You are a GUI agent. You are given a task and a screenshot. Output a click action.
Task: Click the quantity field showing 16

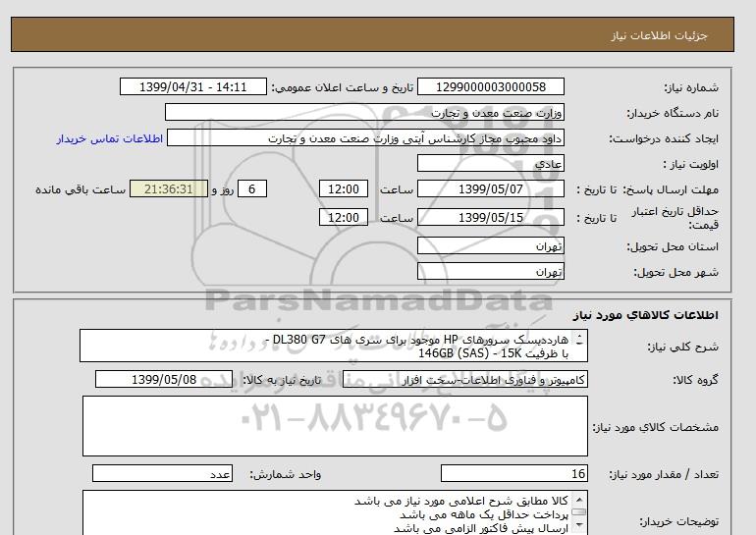514,474
